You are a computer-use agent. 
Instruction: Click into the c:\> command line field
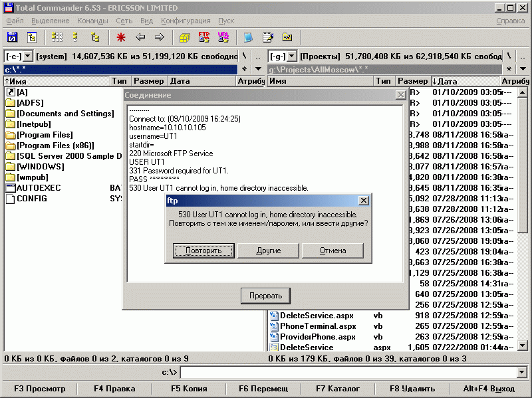click(348, 372)
